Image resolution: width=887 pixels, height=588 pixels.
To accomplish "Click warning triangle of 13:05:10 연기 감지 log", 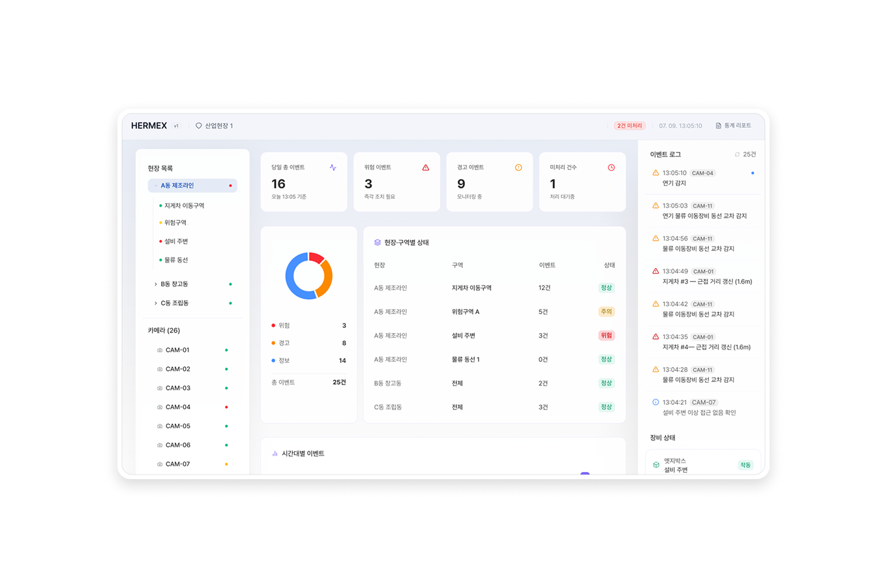I will click(655, 173).
